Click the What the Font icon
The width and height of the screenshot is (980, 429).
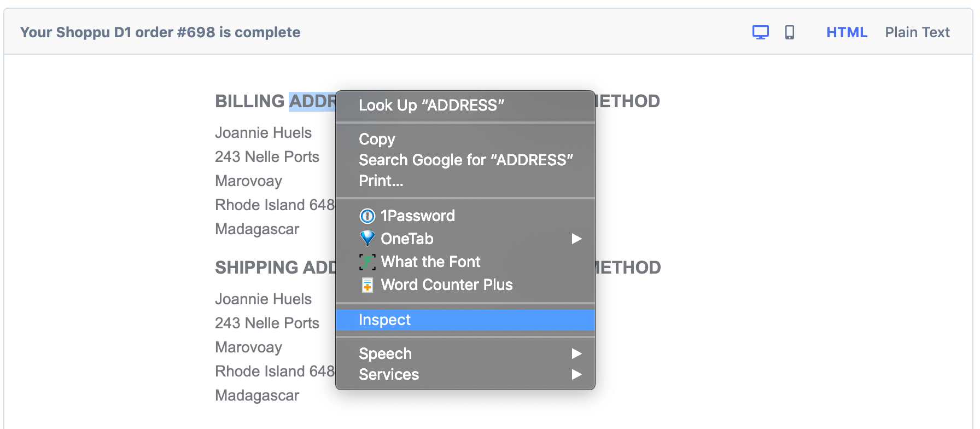click(367, 262)
